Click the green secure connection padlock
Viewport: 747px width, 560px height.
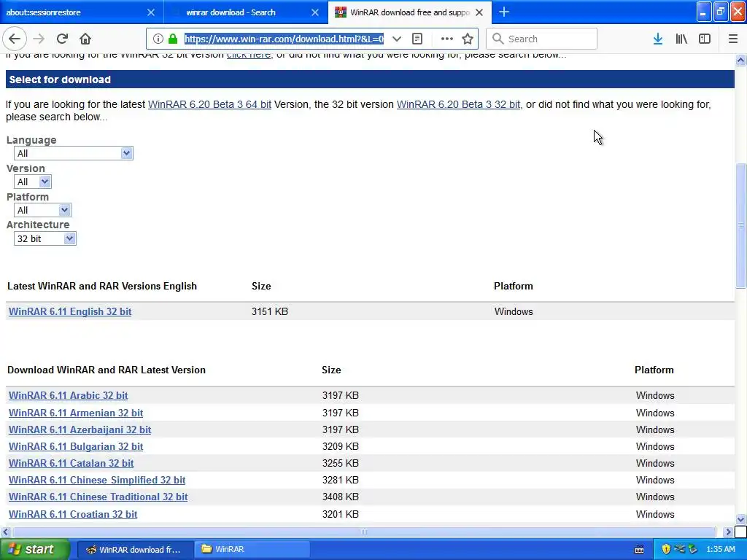[x=173, y=39]
